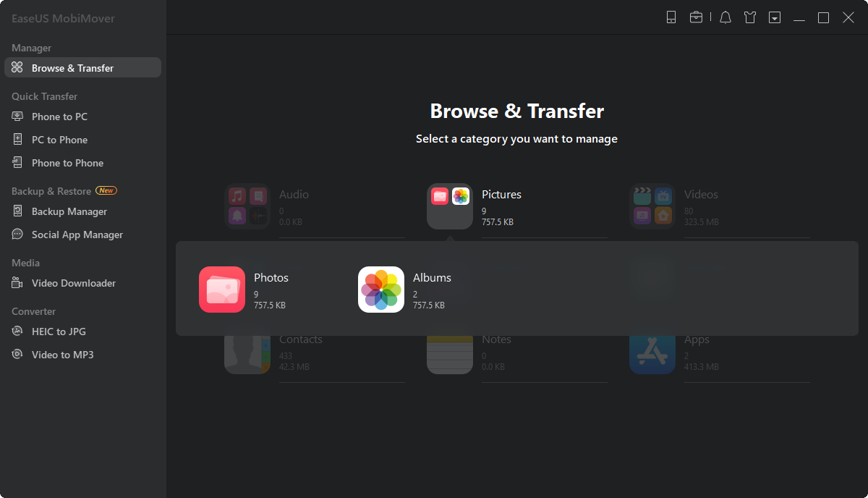
Task: Open the connected device icon in title bar
Action: (671, 17)
